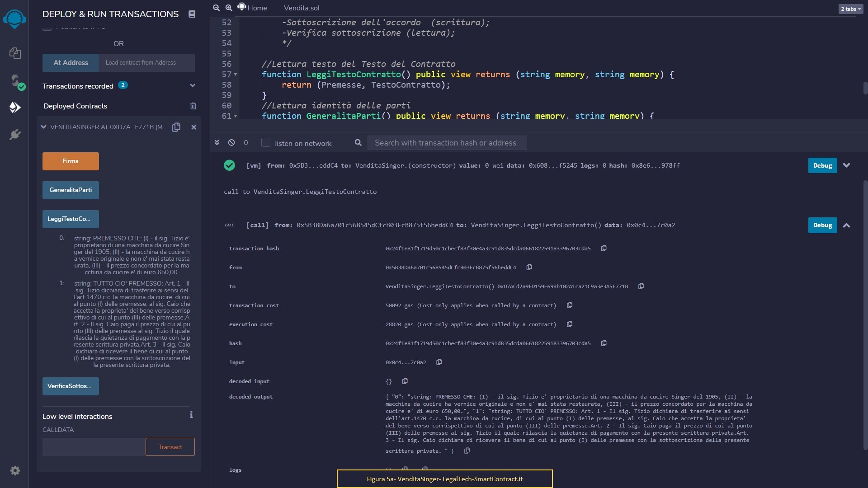Copy the input data value
868x488 pixels.
(x=439, y=362)
